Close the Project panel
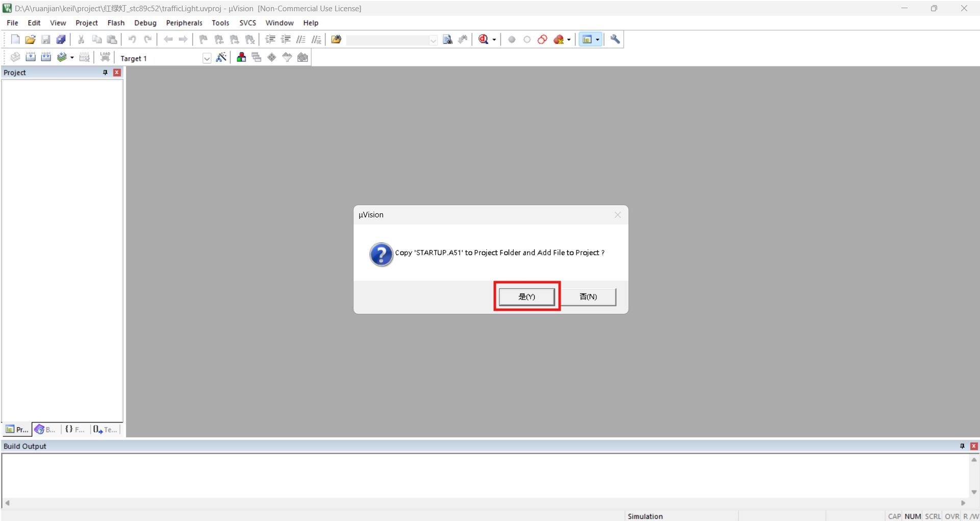 pos(117,72)
